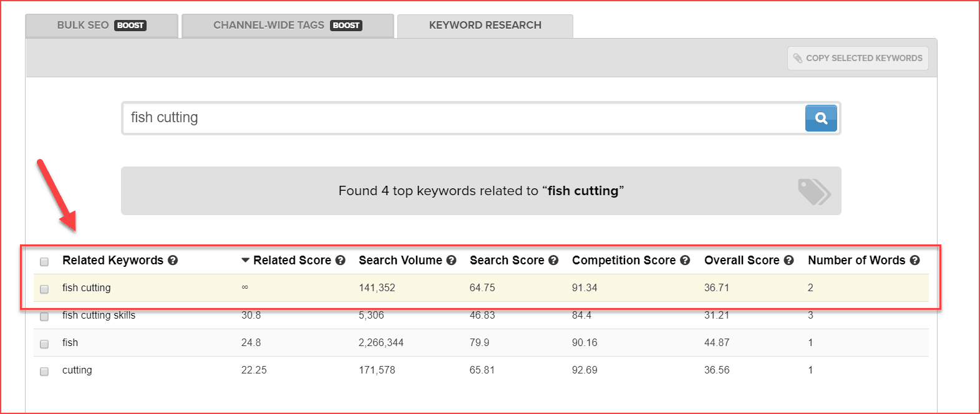
Task: Focus the keyword search input field
Action: [x=463, y=118]
